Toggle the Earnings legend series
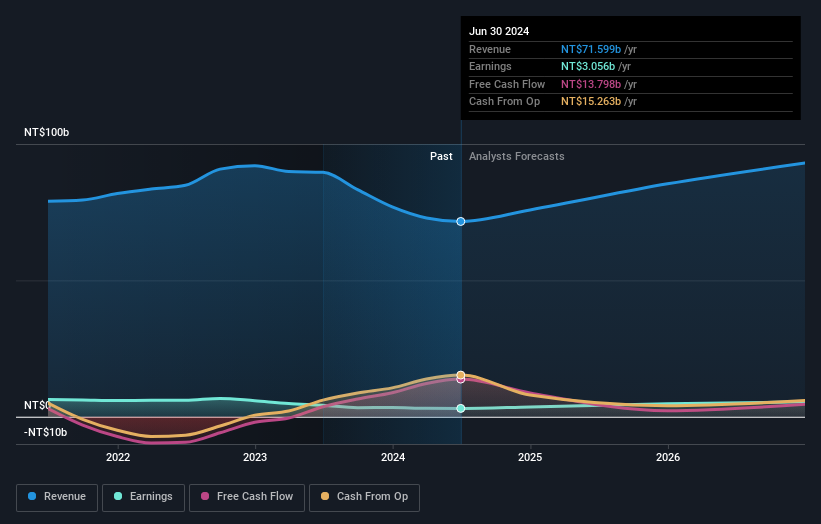The image size is (821, 524). [x=143, y=497]
